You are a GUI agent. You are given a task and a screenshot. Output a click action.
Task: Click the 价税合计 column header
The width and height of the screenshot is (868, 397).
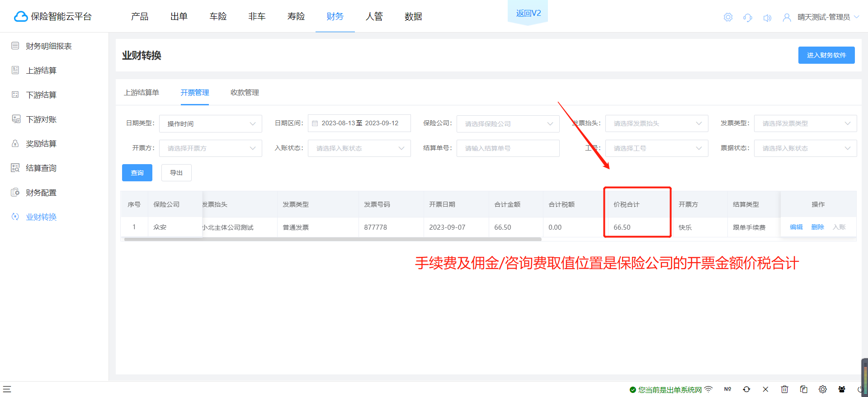pyautogui.click(x=627, y=204)
